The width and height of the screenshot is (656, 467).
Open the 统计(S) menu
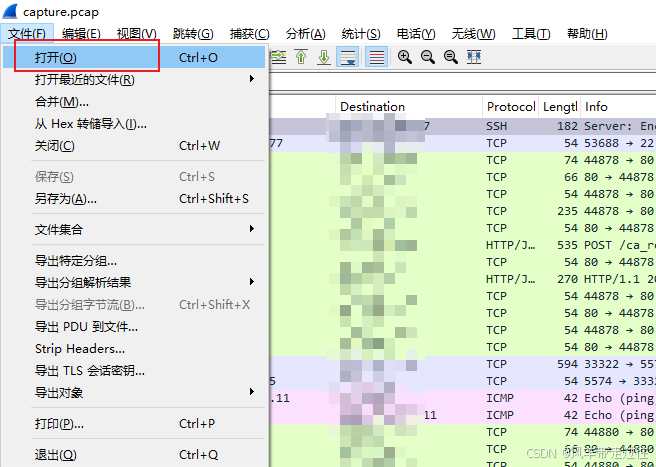tap(361, 34)
